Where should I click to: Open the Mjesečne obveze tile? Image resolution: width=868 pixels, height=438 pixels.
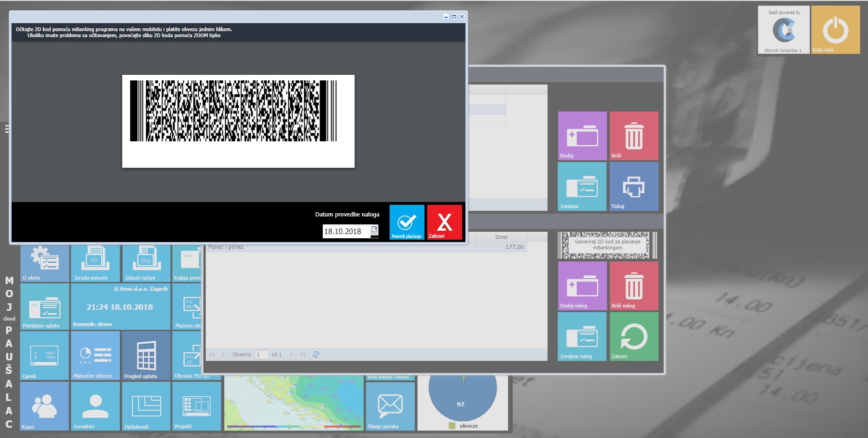click(x=95, y=355)
